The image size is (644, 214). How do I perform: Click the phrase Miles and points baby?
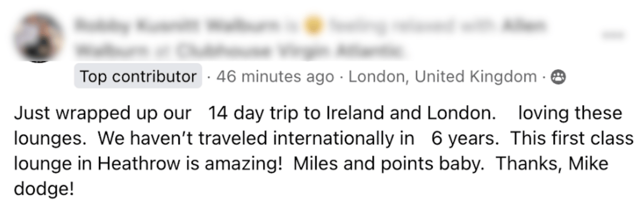click(x=389, y=164)
